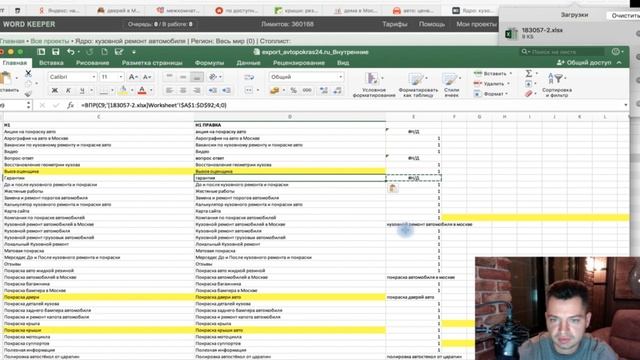Align text to the bottom
Viewport: 640px width, 360px height.
click(x=197, y=77)
